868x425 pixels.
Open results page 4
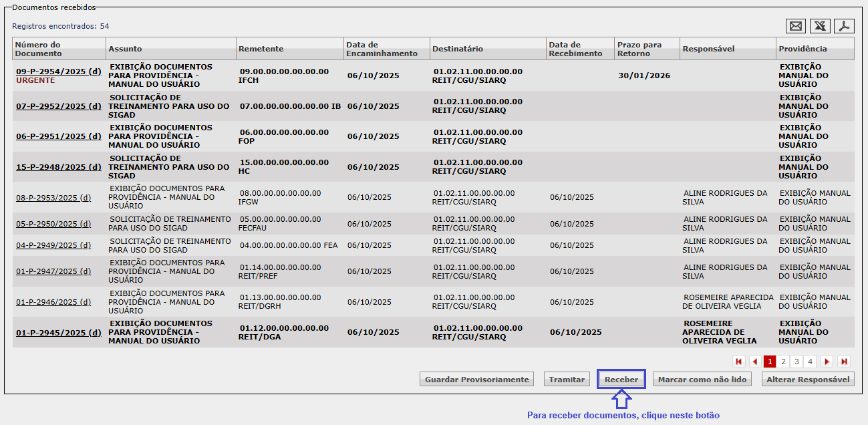coord(810,362)
